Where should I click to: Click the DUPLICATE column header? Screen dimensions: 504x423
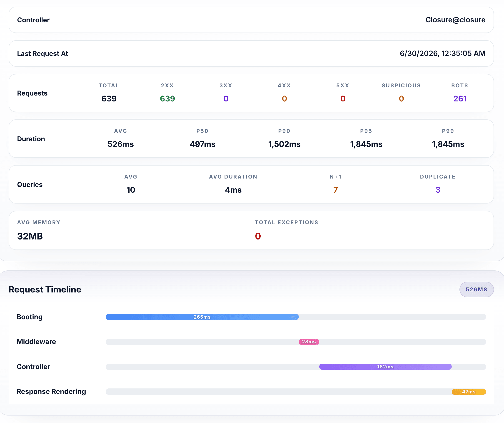pyautogui.click(x=438, y=177)
